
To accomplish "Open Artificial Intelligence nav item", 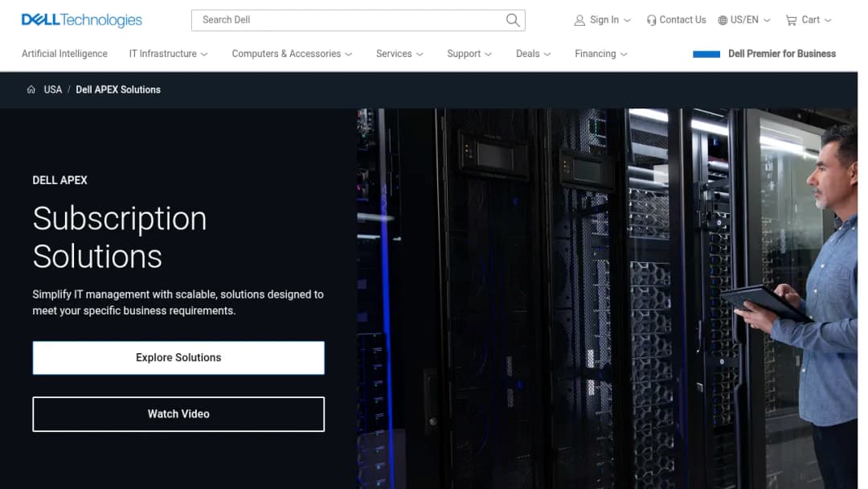I will pos(64,54).
